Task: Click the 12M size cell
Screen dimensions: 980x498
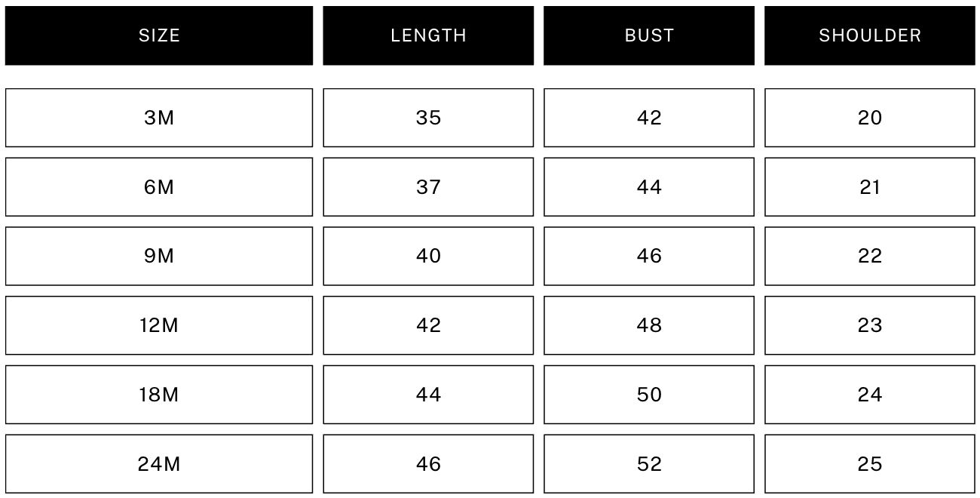Action: pyautogui.click(x=159, y=325)
